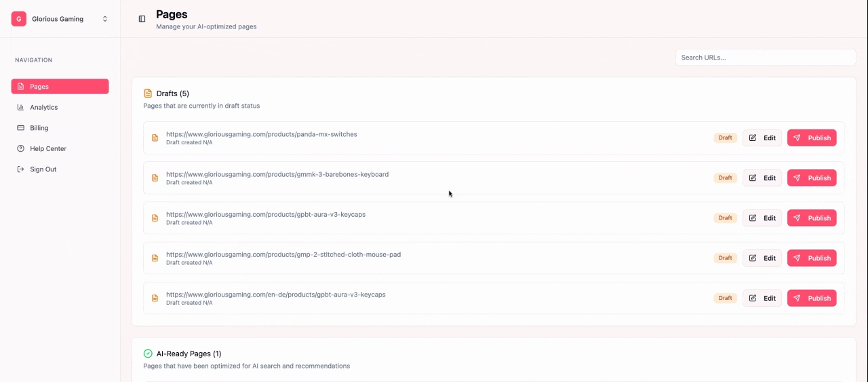Publish the gmmk-3-barebones-keyboard draft
This screenshot has width=868, height=382.
click(812, 178)
